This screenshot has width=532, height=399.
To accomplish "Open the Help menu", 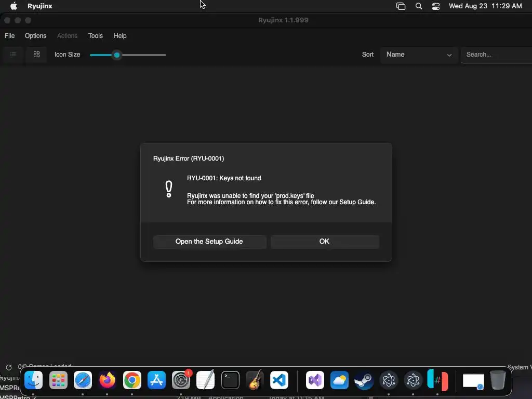I will pyautogui.click(x=120, y=36).
